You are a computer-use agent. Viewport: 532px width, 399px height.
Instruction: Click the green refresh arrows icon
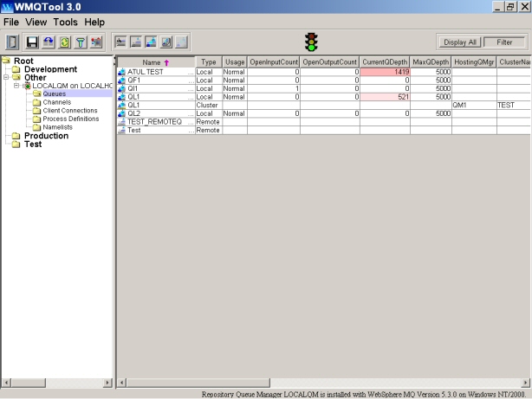point(64,42)
